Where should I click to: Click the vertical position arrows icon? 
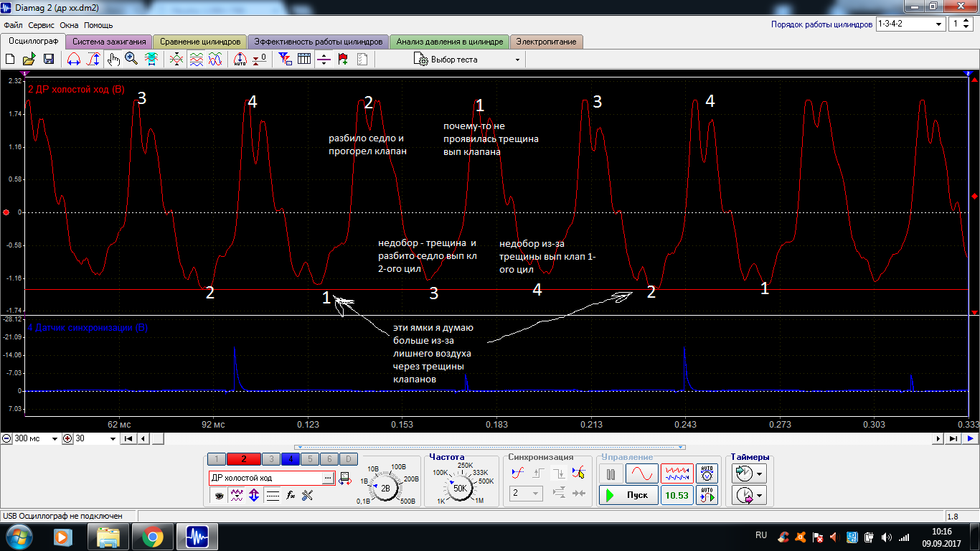click(x=254, y=495)
